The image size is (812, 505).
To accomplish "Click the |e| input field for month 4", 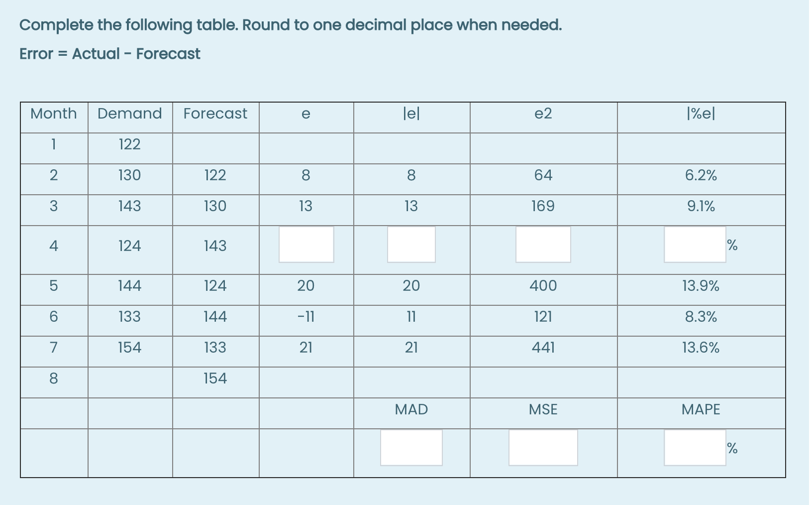I will pos(411,245).
